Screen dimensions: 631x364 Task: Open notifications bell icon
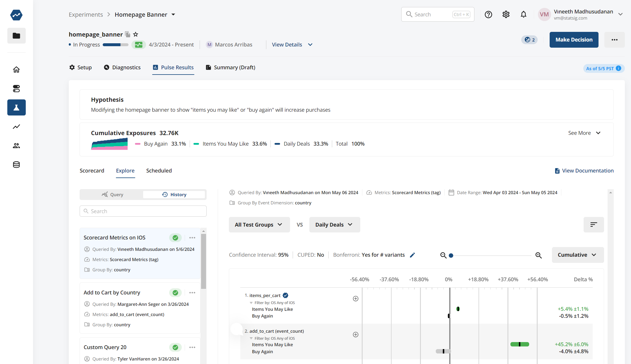523,15
